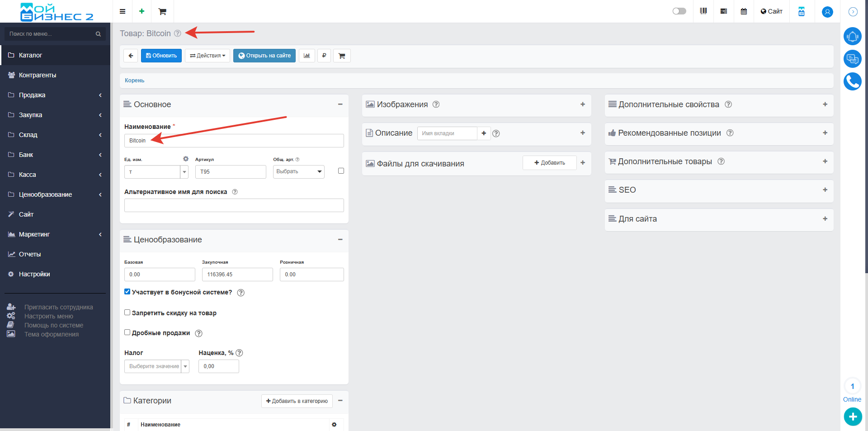Toggle checkbox next to Общ. арт. dropdown

(341, 171)
